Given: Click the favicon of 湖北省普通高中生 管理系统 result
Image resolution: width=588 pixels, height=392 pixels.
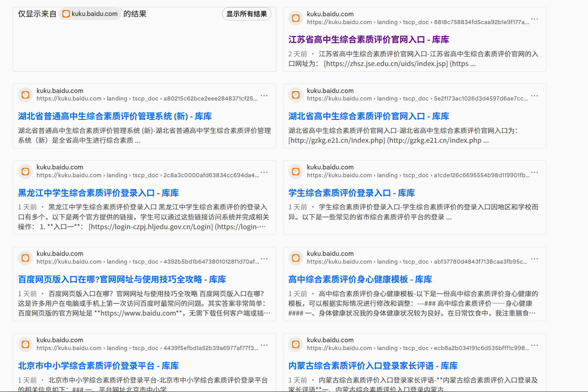Looking at the screenshot, I should [25, 95].
